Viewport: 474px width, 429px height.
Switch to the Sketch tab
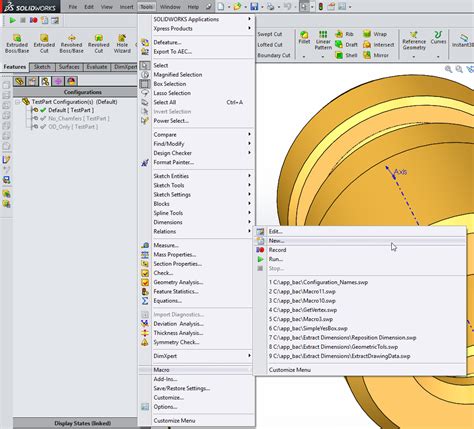click(42, 67)
